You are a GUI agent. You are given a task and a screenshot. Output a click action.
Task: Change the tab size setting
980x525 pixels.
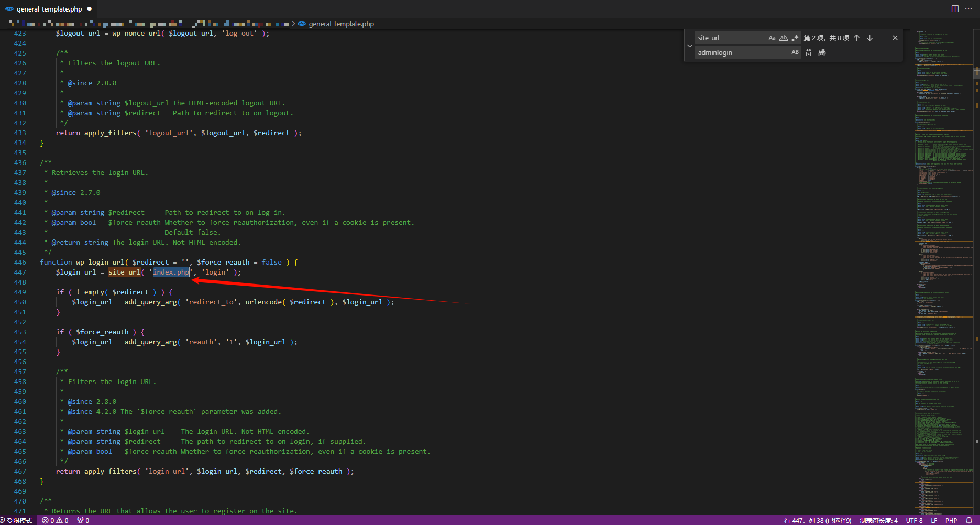[x=878, y=520]
